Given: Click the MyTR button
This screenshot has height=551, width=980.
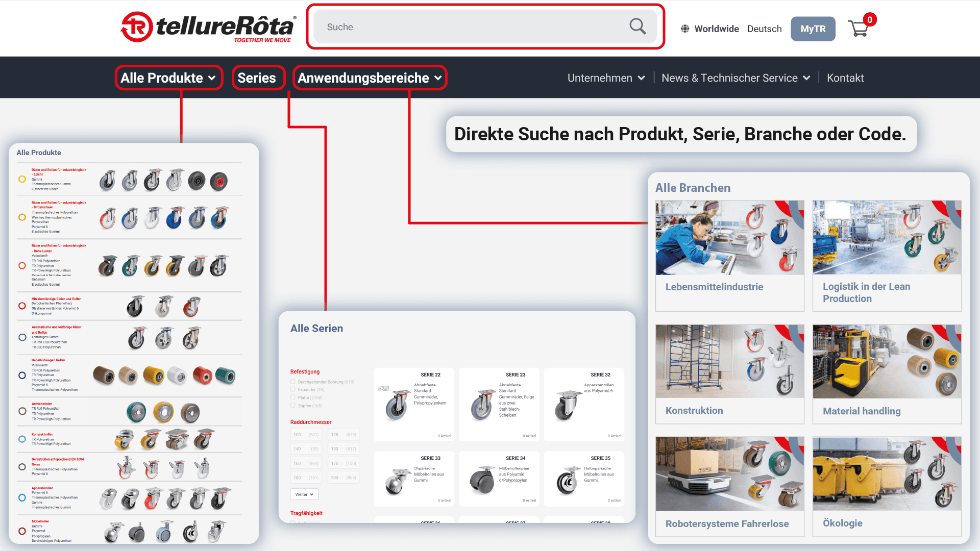Looking at the screenshot, I should click(x=813, y=29).
